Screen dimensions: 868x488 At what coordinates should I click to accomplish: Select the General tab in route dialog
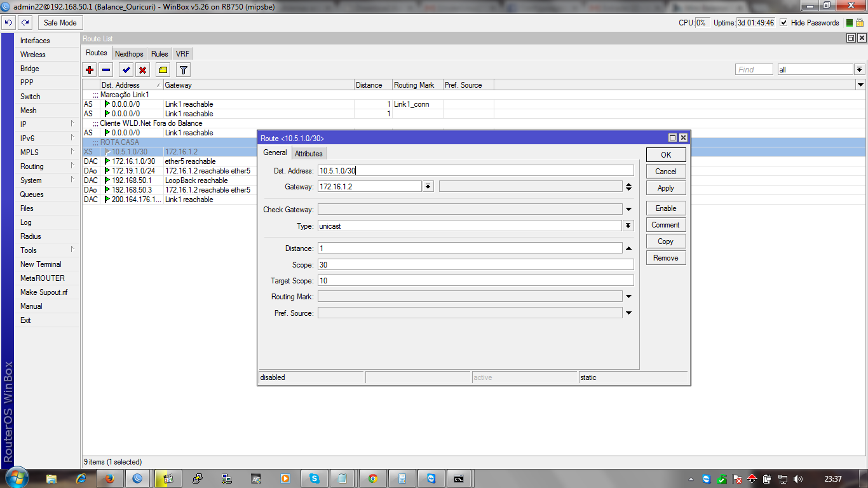click(275, 152)
